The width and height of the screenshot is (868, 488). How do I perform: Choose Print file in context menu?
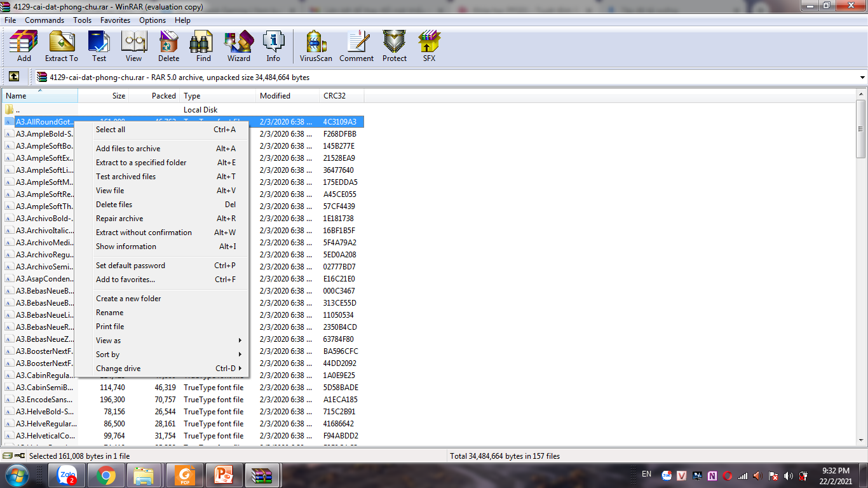pos(161,327)
